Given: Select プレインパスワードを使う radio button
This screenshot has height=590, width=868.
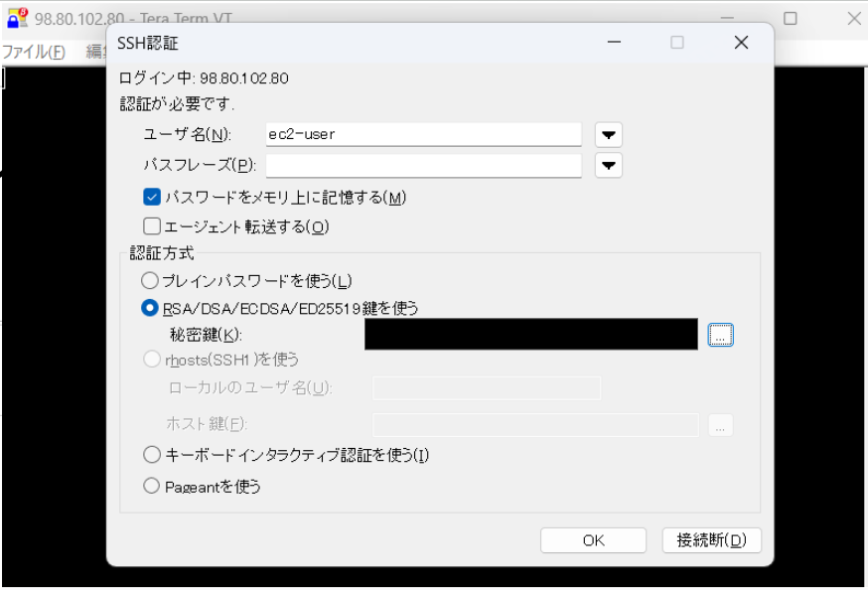Looking at the screenshot, I should (149, 280).
